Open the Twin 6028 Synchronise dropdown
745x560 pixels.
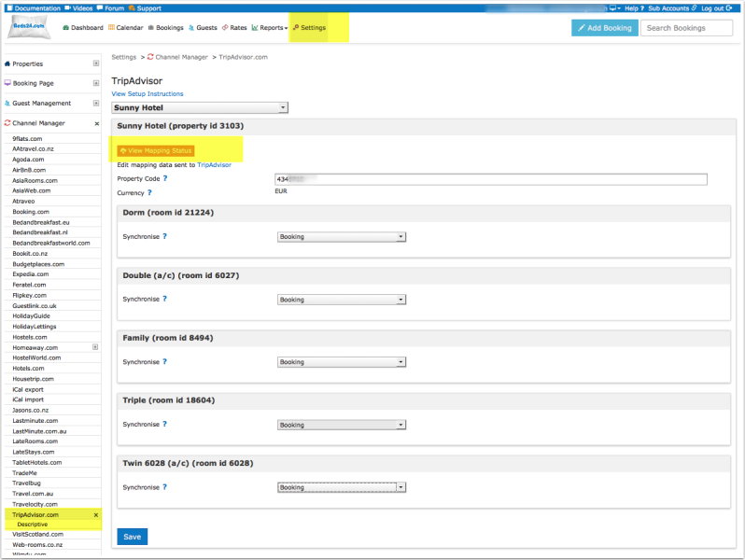[x=342, y=487]
